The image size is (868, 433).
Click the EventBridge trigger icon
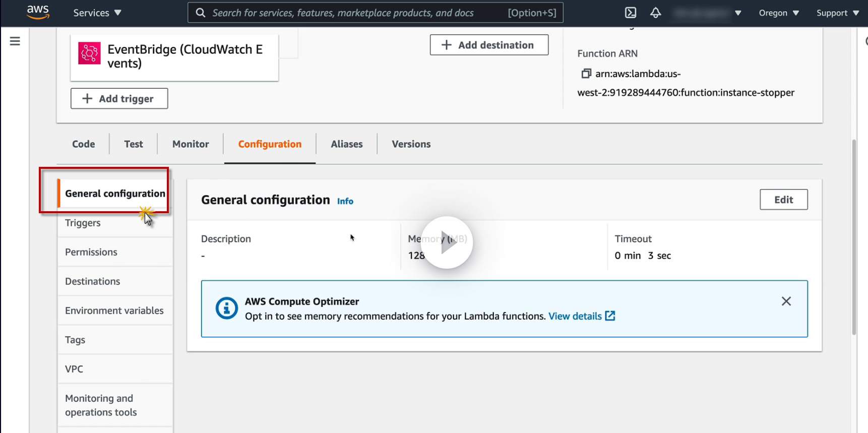pyautogui.click(x=90, y=53)
